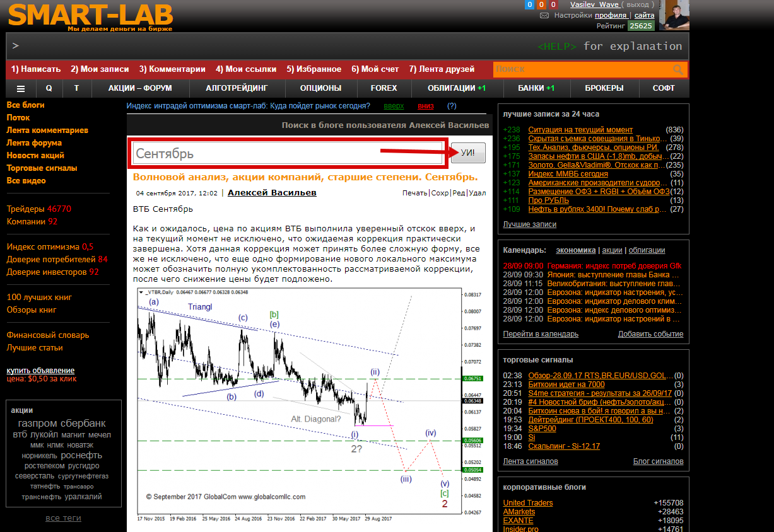774x532 pixels.
Task: Open Лента комментариев link
Action: click(x=47, y=130)
